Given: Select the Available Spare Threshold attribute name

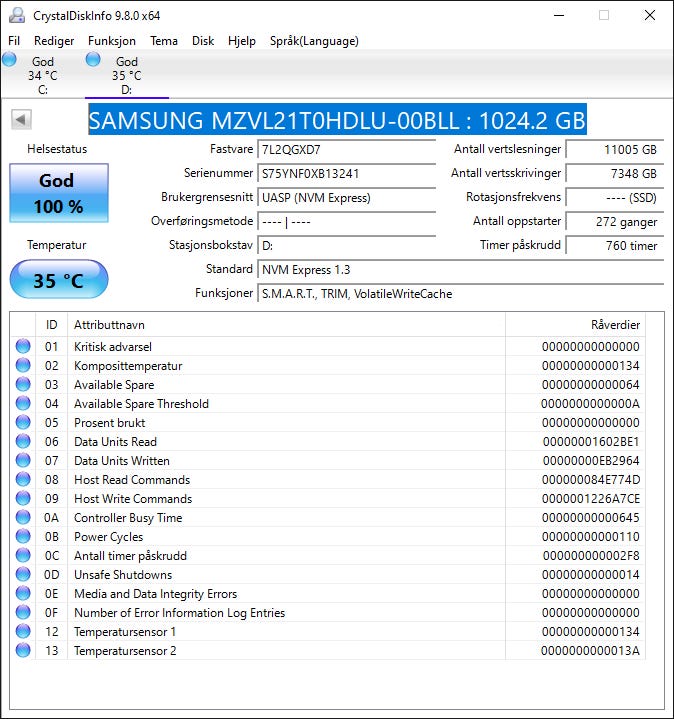Looking at the screenshot, I should pos(141,404).
